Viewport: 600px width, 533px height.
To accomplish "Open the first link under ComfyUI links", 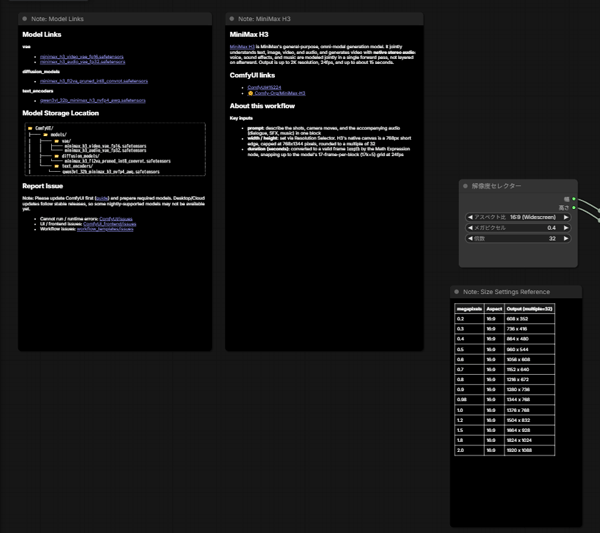I will (x=264, y=87).
